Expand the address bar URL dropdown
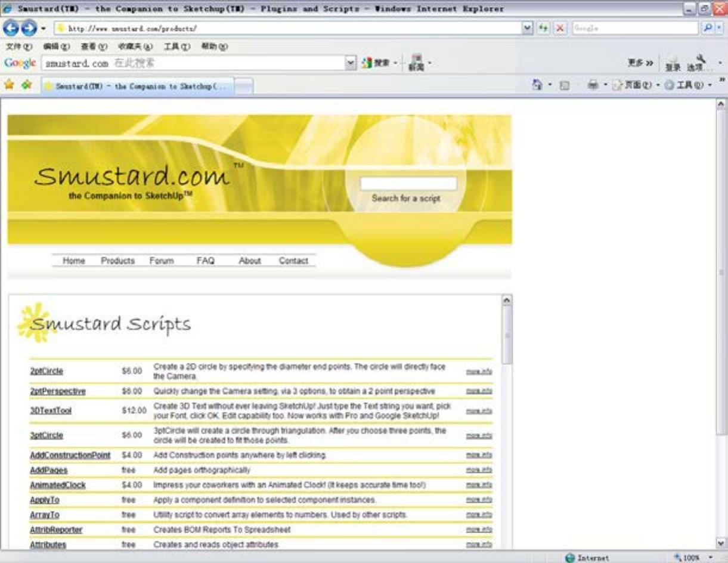This screenshot has height=563, width=728. click(x=527, y=28)
